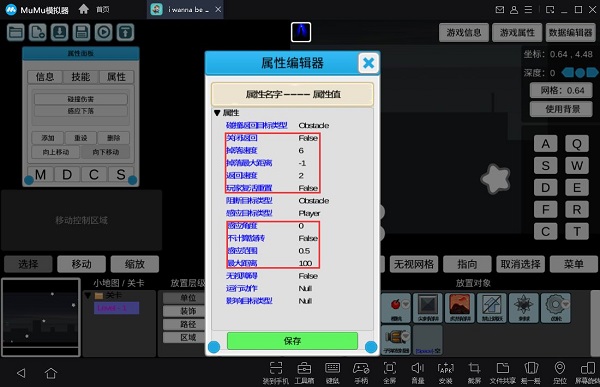Click the download import icon in toolbar
The width and height of the screenshot is (600, 387).
(x=59, y=32)
